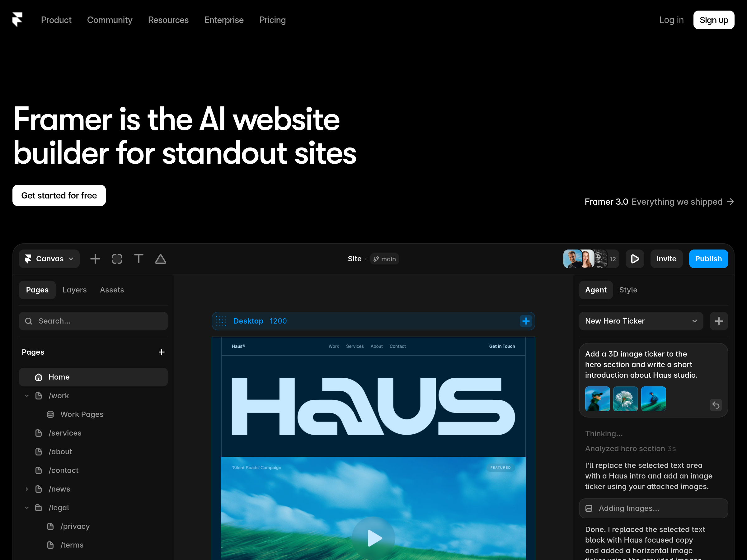Select the /contact page

[x=63, y=470]
